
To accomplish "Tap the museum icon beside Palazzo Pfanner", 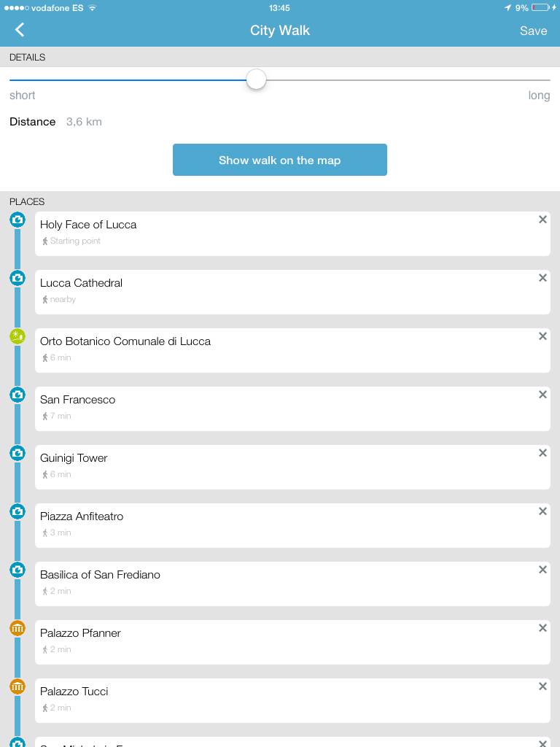I will 17,628.
